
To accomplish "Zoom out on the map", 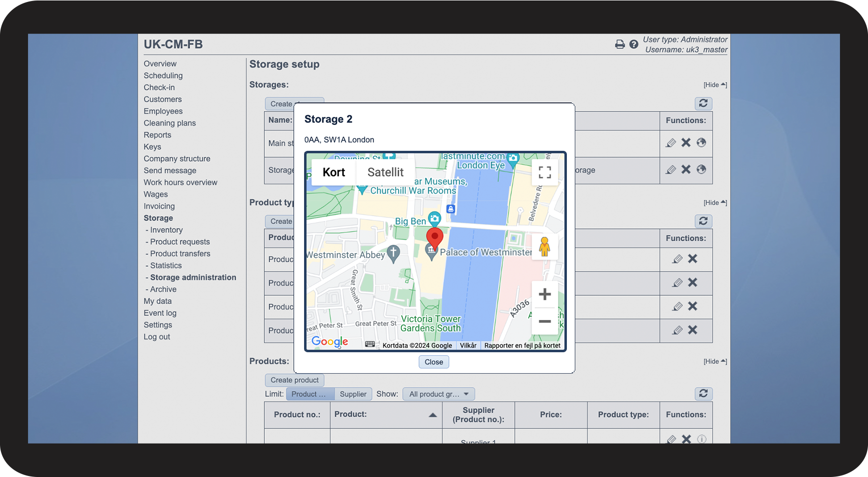I will pyautogui.click(x=544, y=321).
